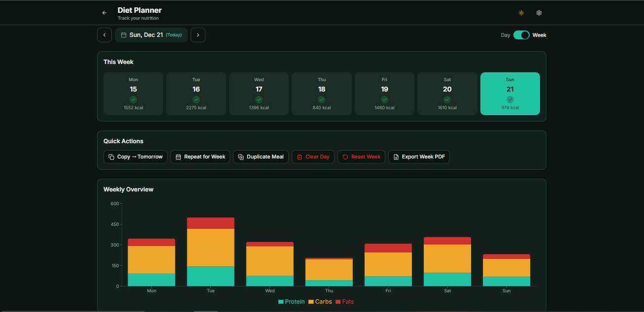
Task: Go to previous week with left chevron
Action: (x=104, y=35)
